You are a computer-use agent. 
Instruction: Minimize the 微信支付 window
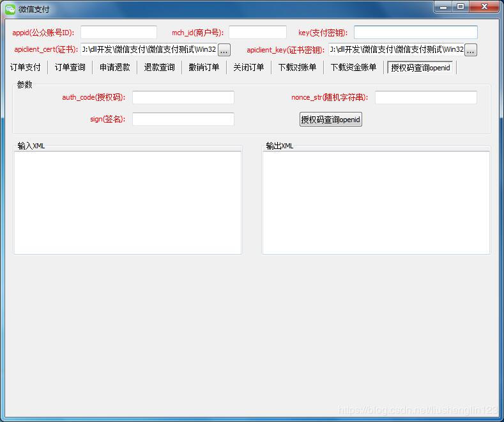coord(443,7)
